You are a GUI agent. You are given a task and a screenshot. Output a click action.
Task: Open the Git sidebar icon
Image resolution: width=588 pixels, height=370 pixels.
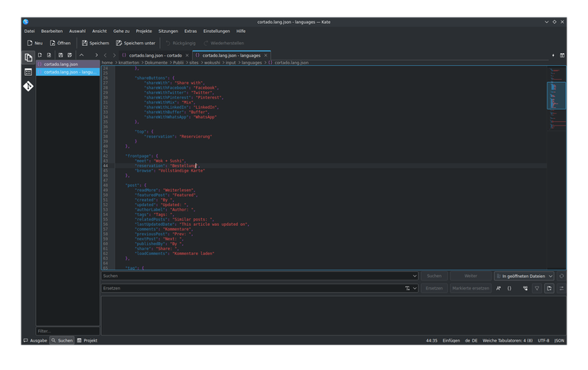coord(28,87)
